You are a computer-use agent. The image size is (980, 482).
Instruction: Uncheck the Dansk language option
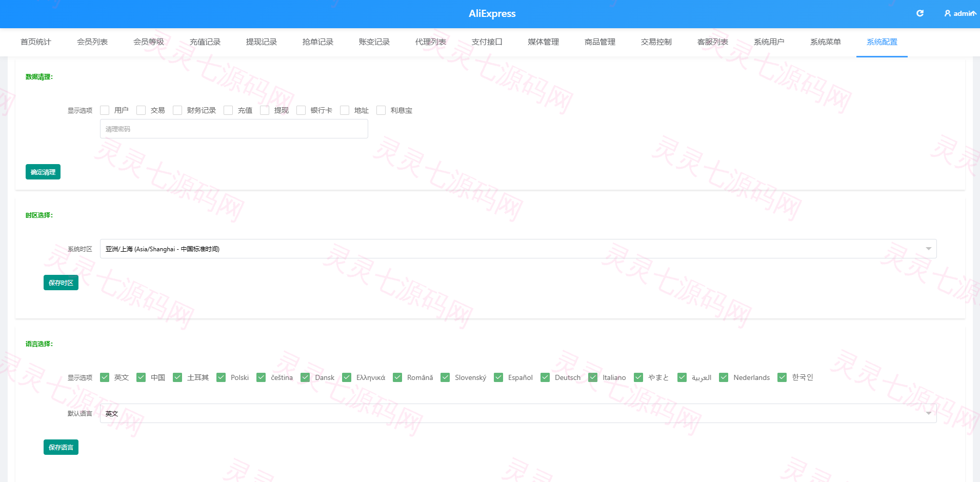click(x=305, y=377)
